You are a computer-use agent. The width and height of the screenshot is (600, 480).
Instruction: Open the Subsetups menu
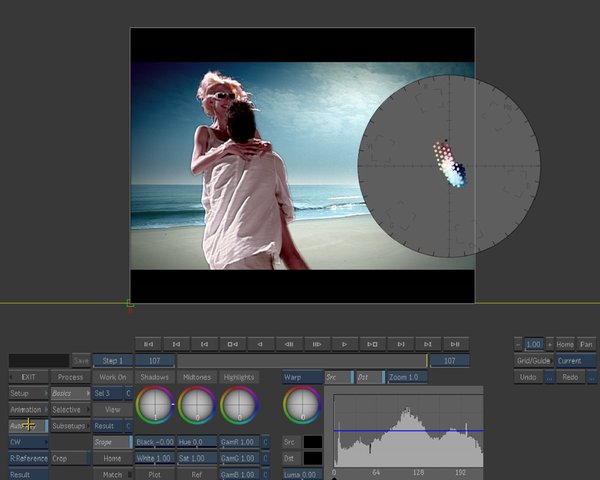[x=69, y=425]
